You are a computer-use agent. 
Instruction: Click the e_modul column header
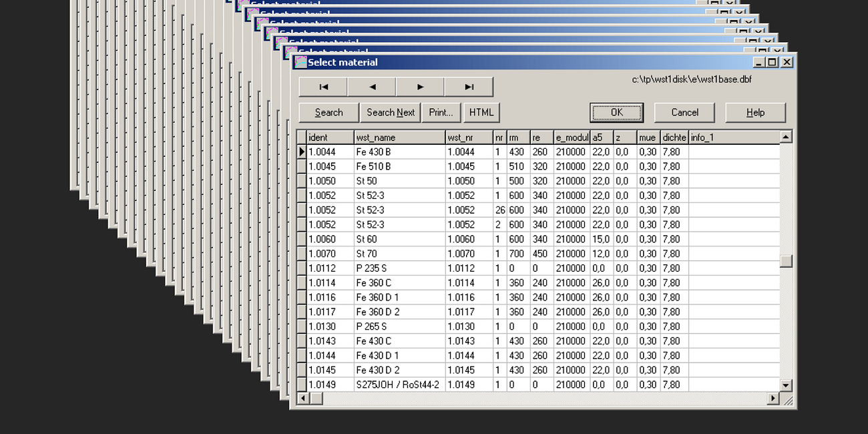pyautogui.click(x=572, y=138)
